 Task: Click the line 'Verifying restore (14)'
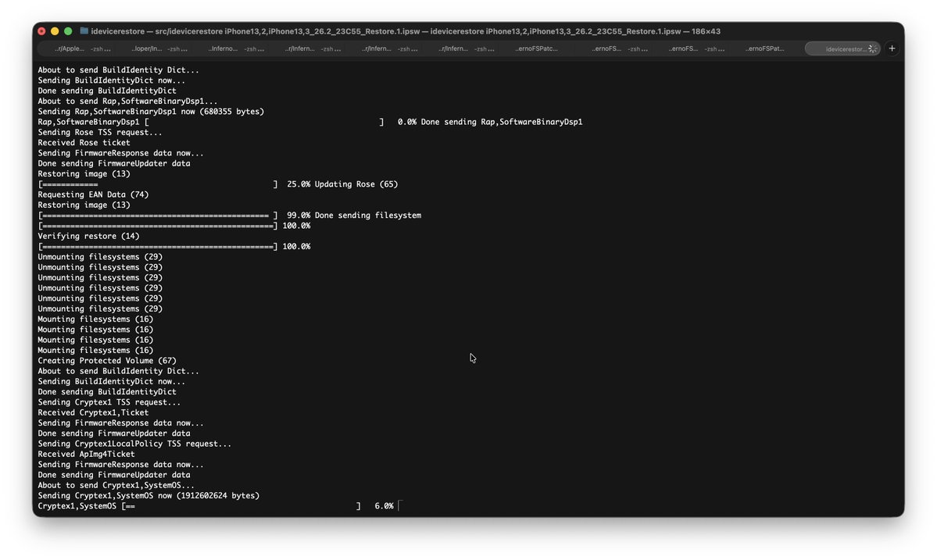[x=88, y=237]
